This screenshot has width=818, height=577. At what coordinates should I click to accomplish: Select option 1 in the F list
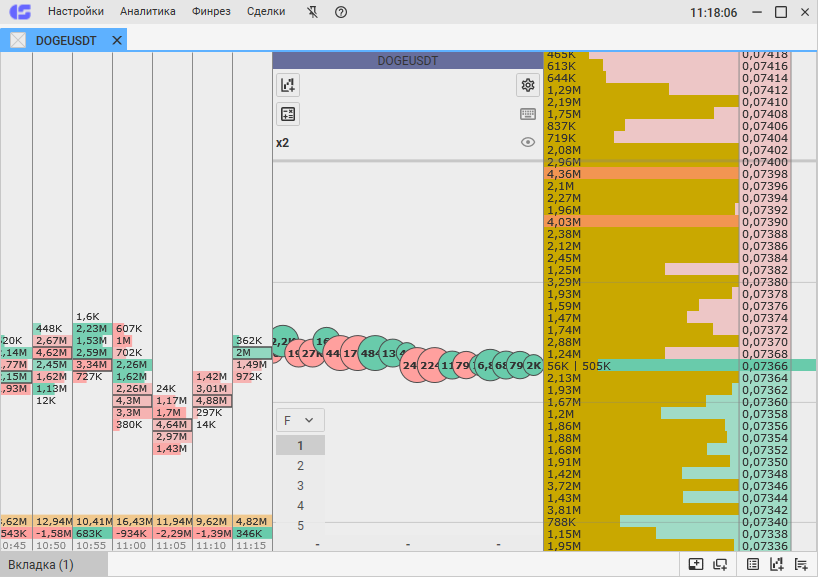[x=300, y=446]
